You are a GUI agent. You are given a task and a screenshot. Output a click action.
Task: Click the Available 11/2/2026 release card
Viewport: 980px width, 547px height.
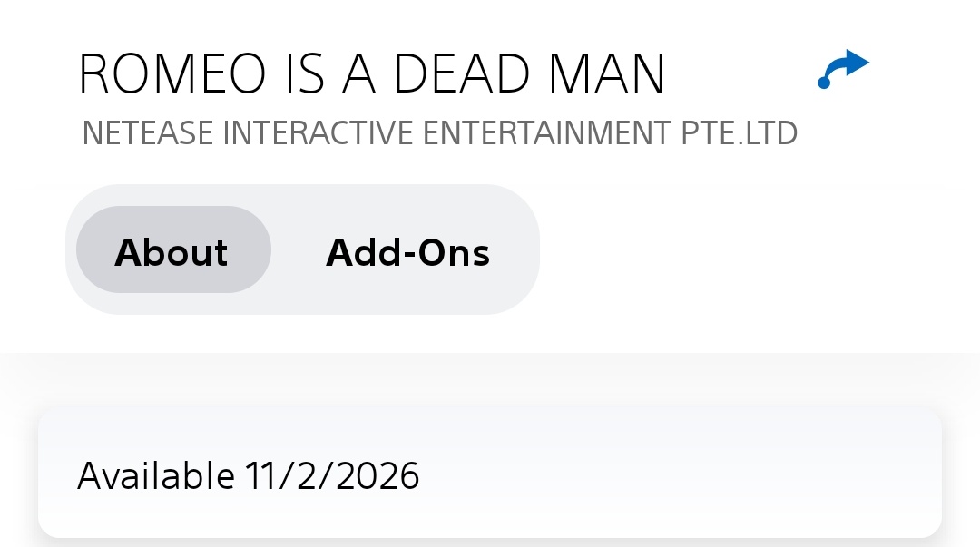[x=490, y=474]
